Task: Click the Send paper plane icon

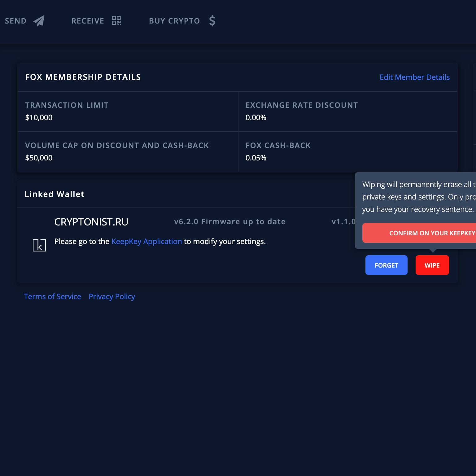Action: (x=39, y=21)
